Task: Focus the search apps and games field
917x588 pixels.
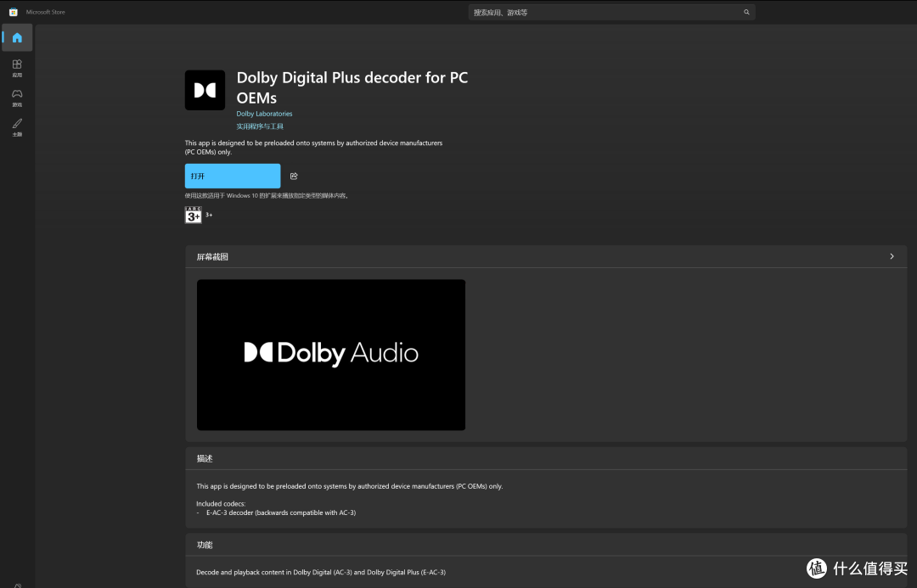Action: [x=611, y=12]
